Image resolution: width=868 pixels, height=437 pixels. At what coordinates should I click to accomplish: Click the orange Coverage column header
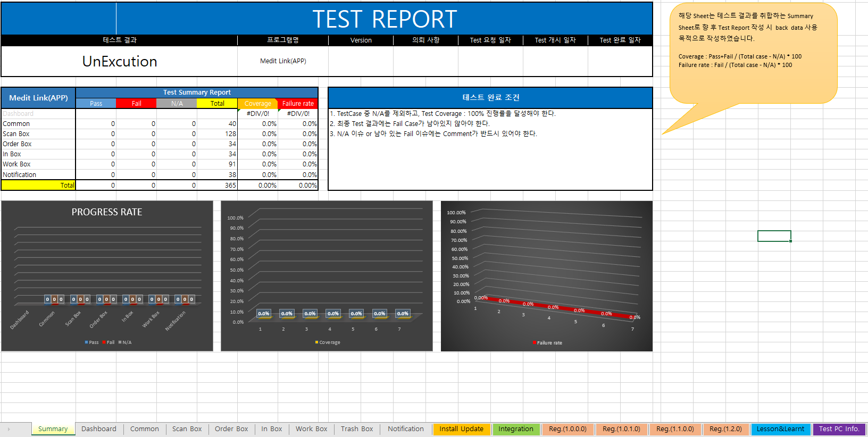tap(258, 104)
